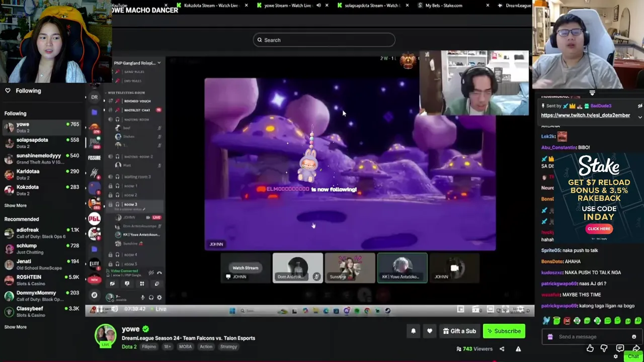This screenshot has width=644, height=362.
Task: Open Steam icon in streamed taskbar
Action: tap(387, 311)
